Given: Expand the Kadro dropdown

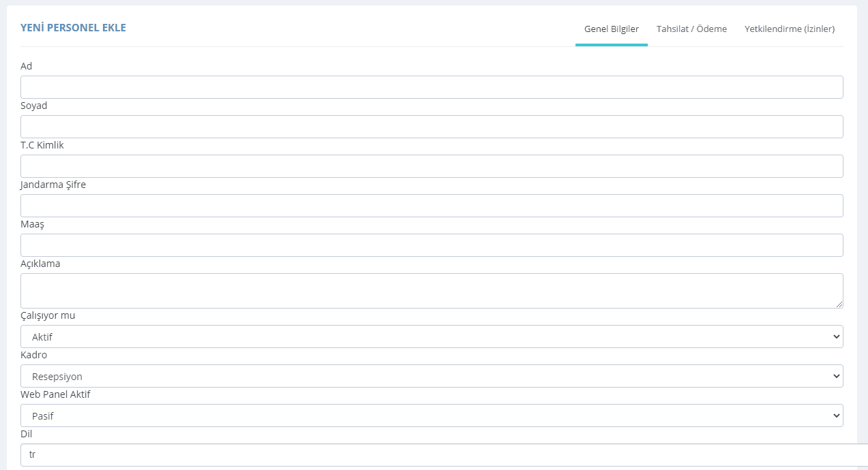Looking at the screenshot, I should tap(432, 376).
